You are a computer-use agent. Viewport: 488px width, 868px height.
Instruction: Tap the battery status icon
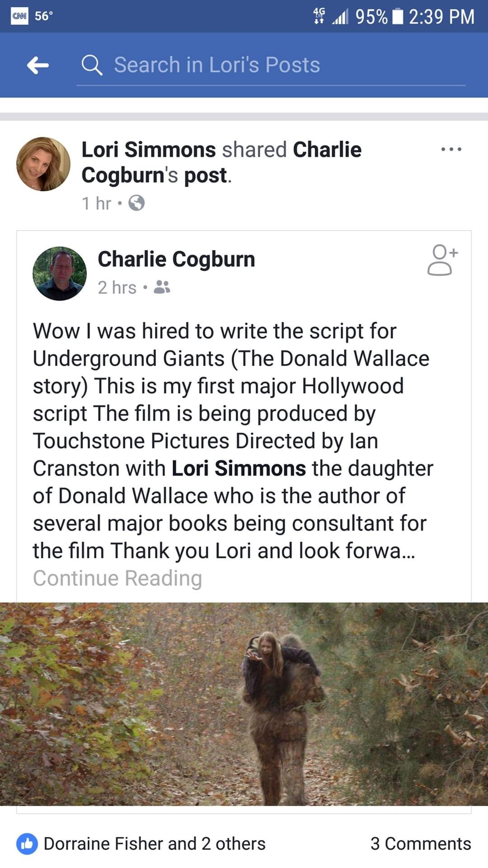tap(398, 17)
